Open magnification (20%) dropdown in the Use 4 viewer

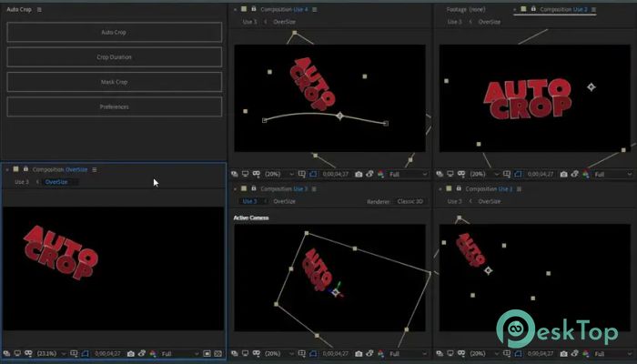pos(278,174)
